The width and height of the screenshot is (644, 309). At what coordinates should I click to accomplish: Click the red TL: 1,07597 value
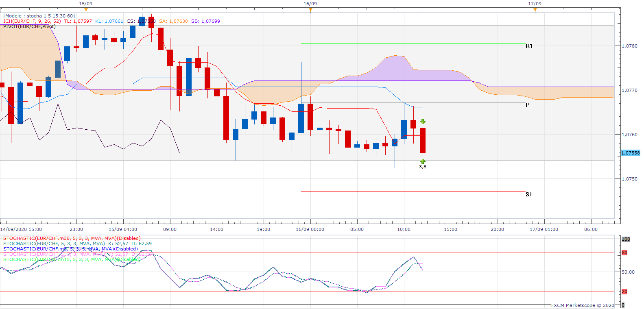coord(78,21)
